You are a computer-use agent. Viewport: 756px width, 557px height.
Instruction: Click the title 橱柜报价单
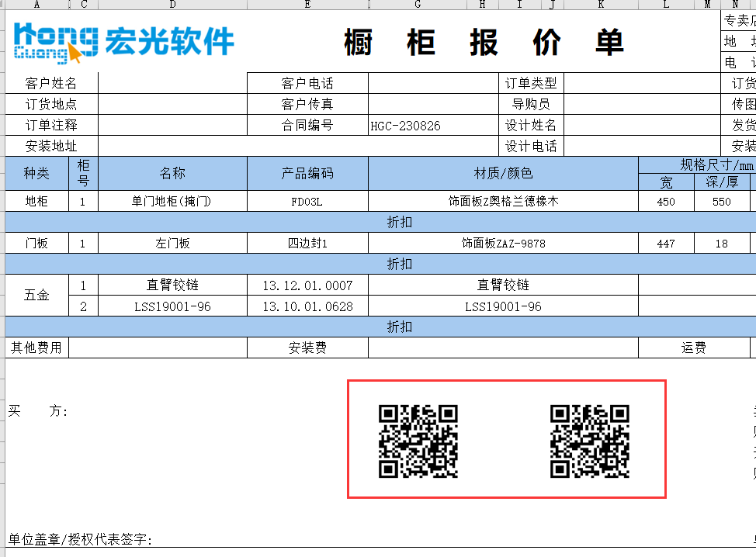[484, 43]
